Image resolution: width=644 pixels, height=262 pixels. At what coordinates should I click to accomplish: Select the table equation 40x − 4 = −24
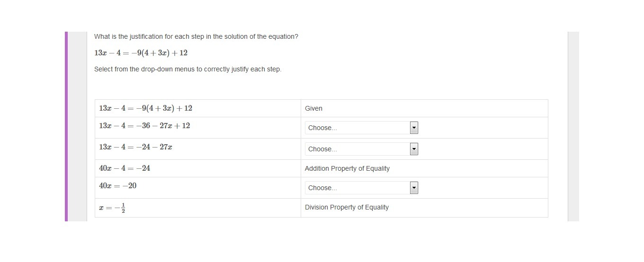[x=125, y=168]
